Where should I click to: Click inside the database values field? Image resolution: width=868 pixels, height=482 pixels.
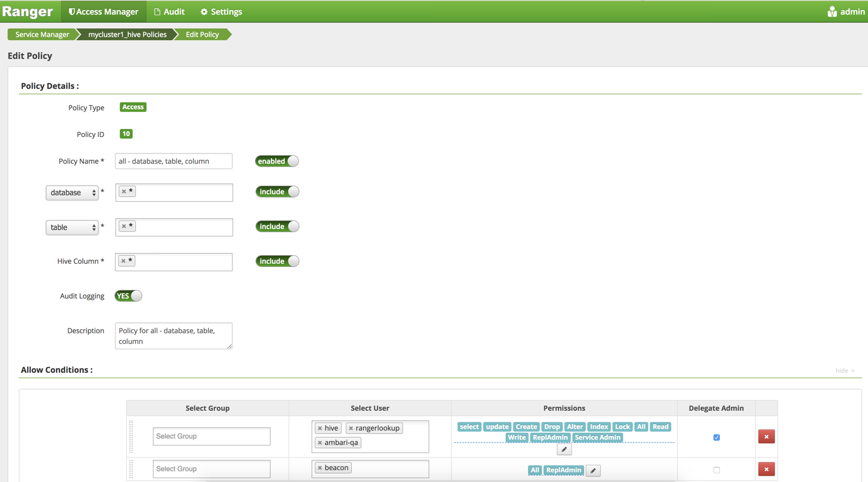(x=174, y=193)
